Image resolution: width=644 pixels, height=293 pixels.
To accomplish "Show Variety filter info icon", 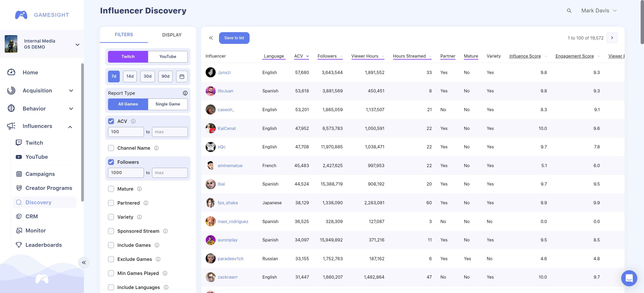I will pos(140,217).
